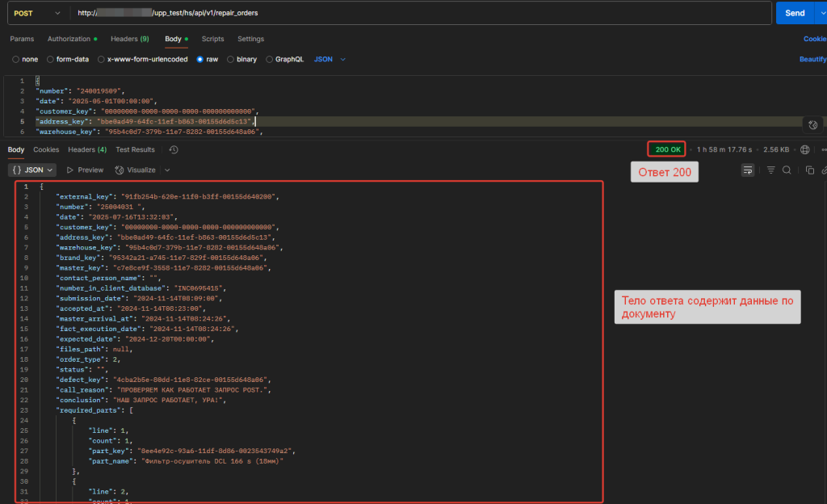Image resolution: width=827 pixels, height=504 pixels.
Task: Open the chevron next to Visualize
Action: click(x=167, y=170)
